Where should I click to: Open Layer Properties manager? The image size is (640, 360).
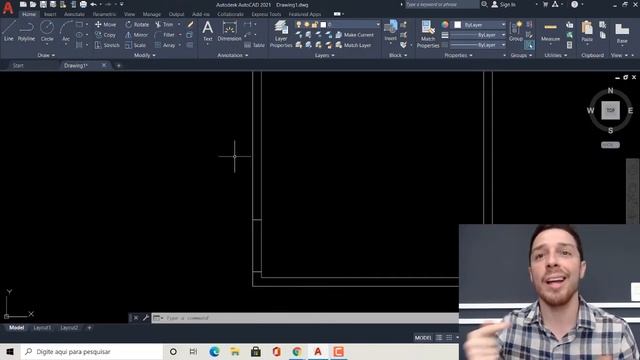(281, 34)
